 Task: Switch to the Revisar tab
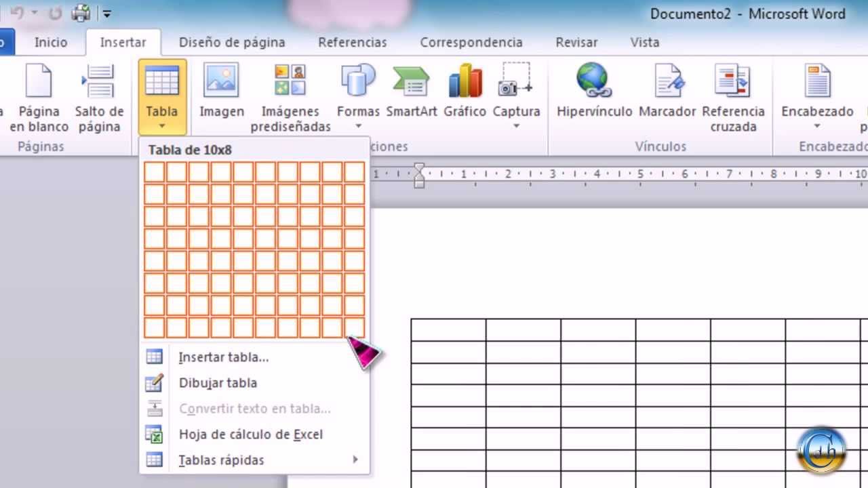click(576, 42)
